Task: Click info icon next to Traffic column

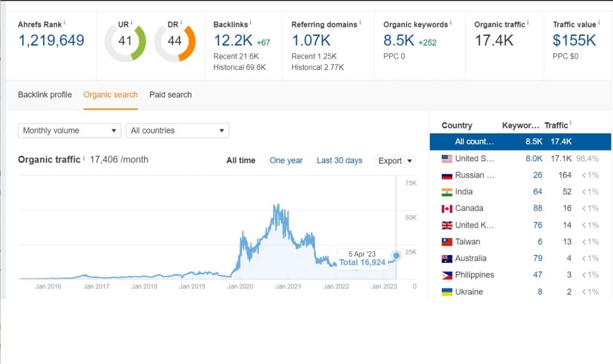Action: point(570,123)
